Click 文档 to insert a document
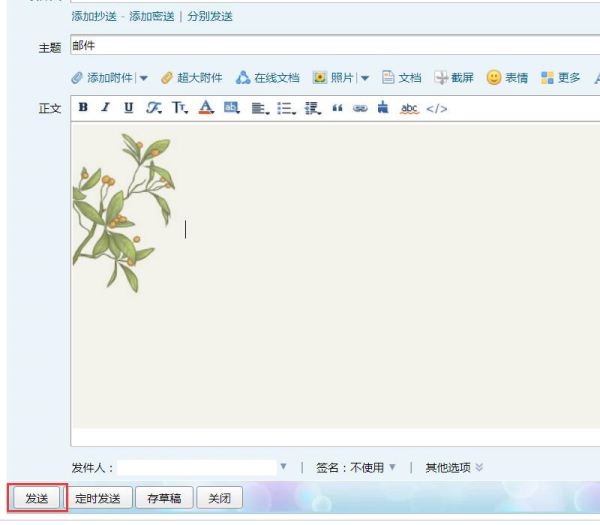600x525 pixels. [402, 78]
